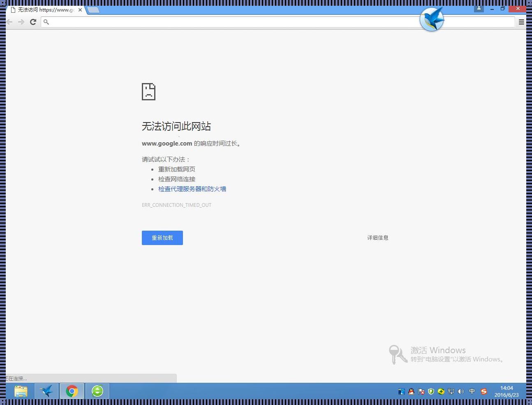Open a new tab
The height and width of the screenshot is (405, 532).
pyautogui.click(x=94, y=10)
